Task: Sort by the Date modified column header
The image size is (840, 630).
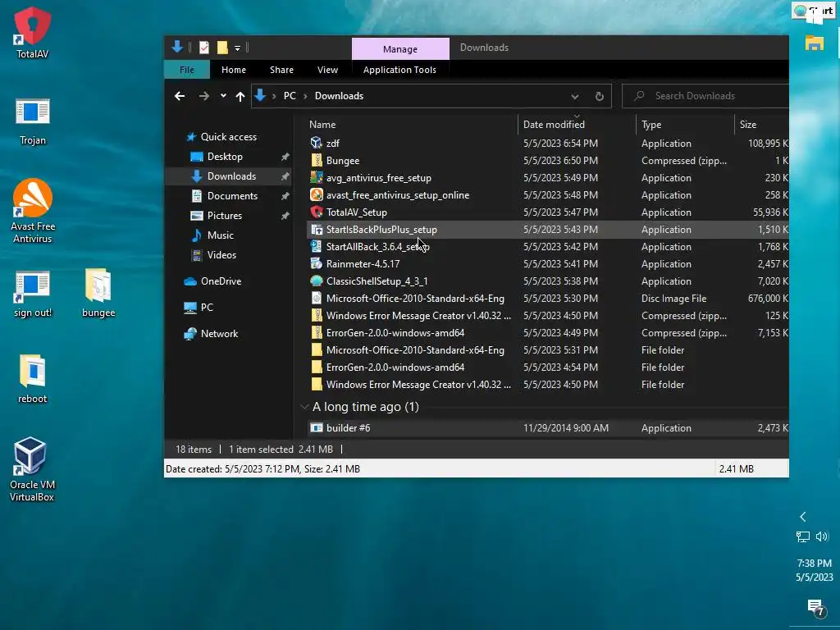Action: tap(554, 125)
